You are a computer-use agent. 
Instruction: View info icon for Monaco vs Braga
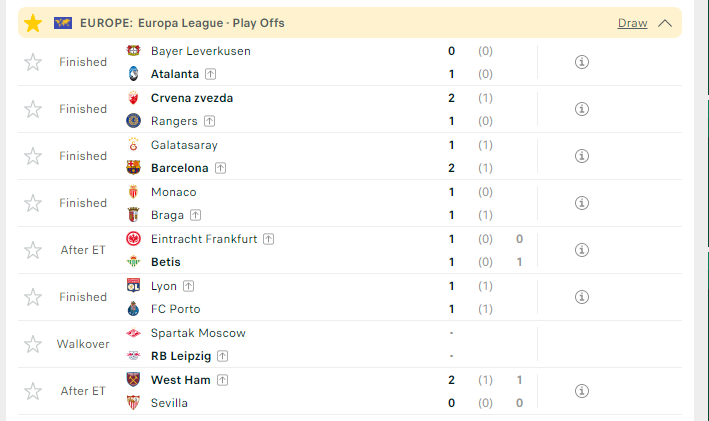[581, 203]
